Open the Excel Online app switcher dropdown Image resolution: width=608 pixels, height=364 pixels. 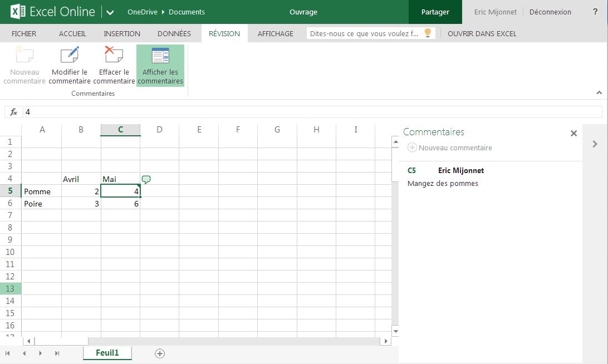pos(110,12)
